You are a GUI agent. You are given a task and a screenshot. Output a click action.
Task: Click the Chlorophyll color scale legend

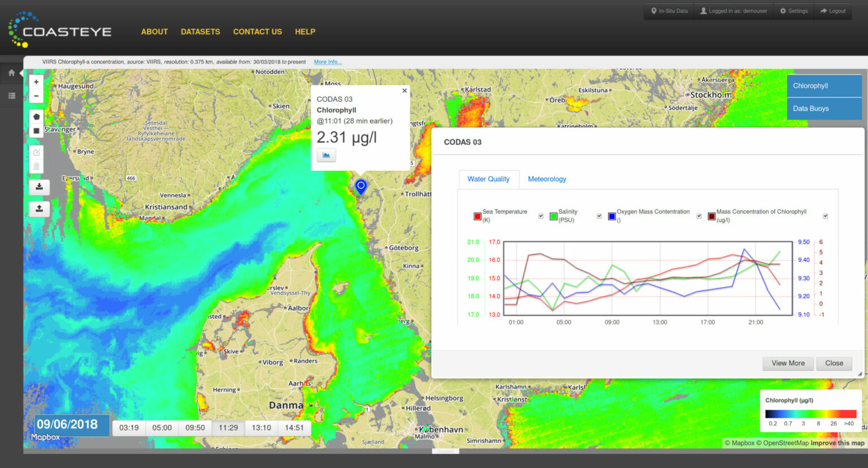click(810, 415)
